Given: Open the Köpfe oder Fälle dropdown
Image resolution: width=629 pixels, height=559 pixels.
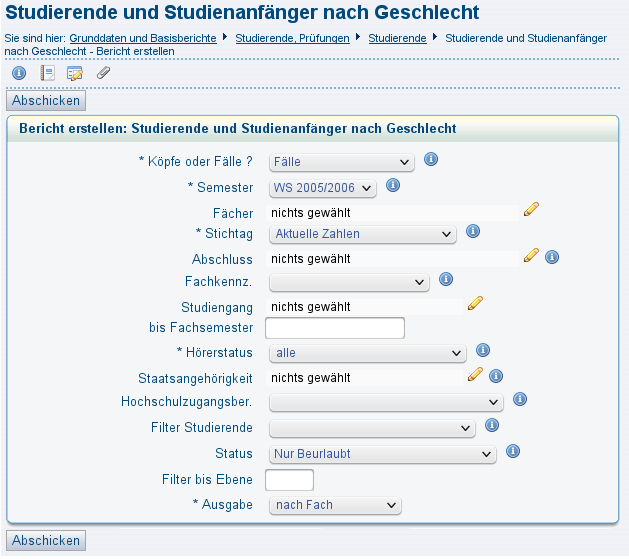Looking at the screenshot, I should tap(342, 162).
